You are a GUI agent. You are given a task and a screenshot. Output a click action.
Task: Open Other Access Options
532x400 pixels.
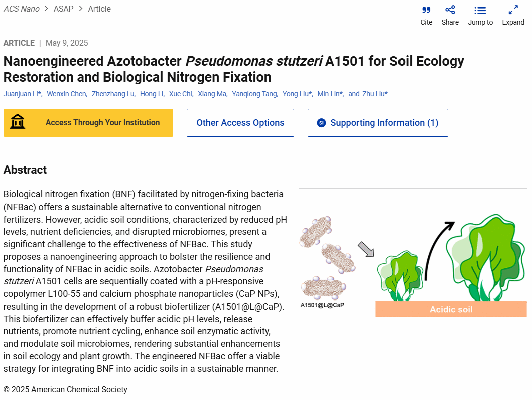(x=240, y=123)
